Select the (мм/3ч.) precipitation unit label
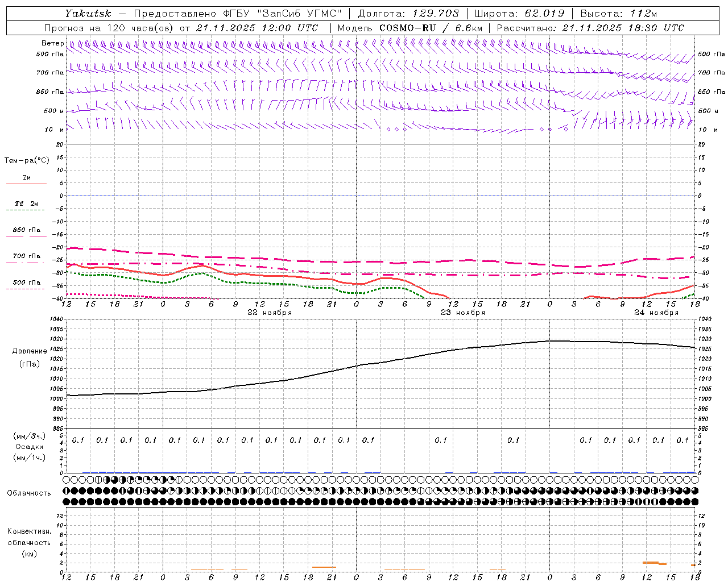 30,436
